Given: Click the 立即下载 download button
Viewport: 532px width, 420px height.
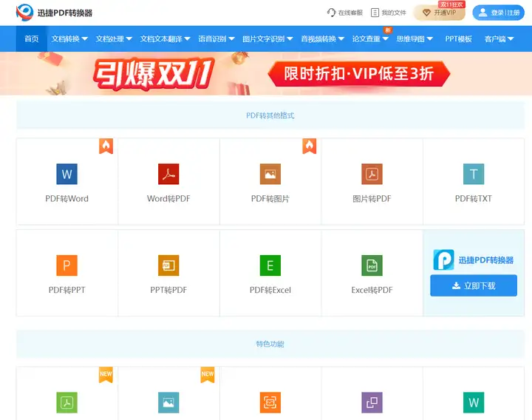Looking at the screenshot, I should pos(474,285).
